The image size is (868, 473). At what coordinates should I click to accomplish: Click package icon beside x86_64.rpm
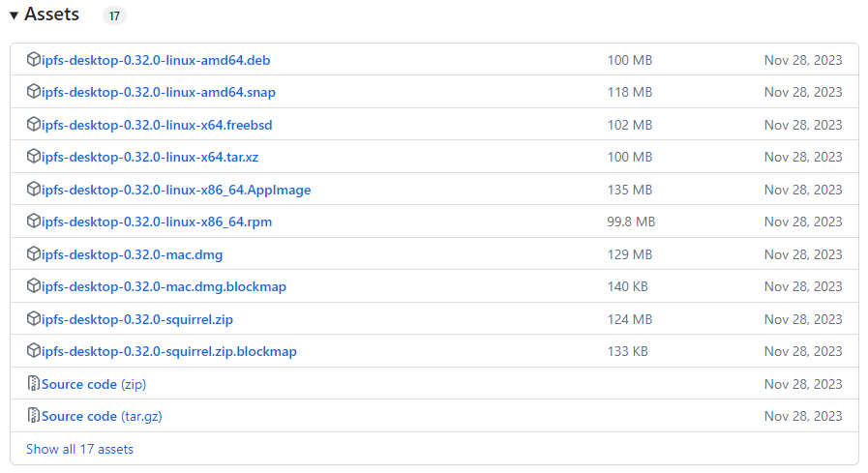[33, 222]
